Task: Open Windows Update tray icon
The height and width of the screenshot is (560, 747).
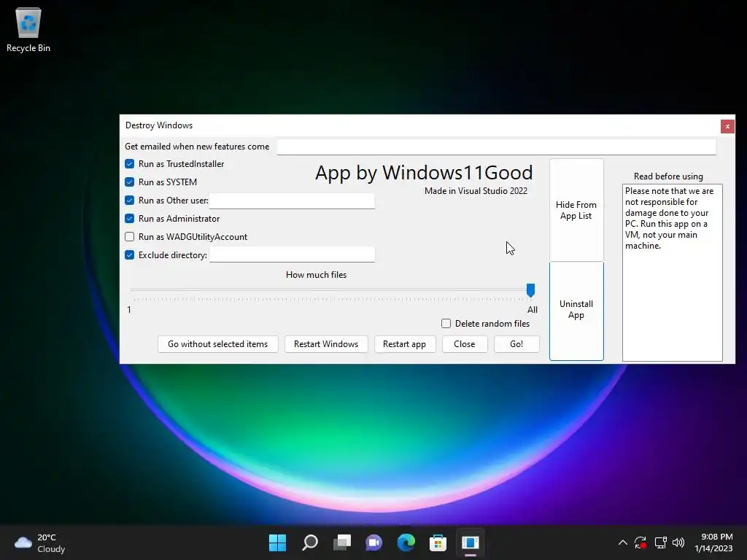Action: coord(640,542)
